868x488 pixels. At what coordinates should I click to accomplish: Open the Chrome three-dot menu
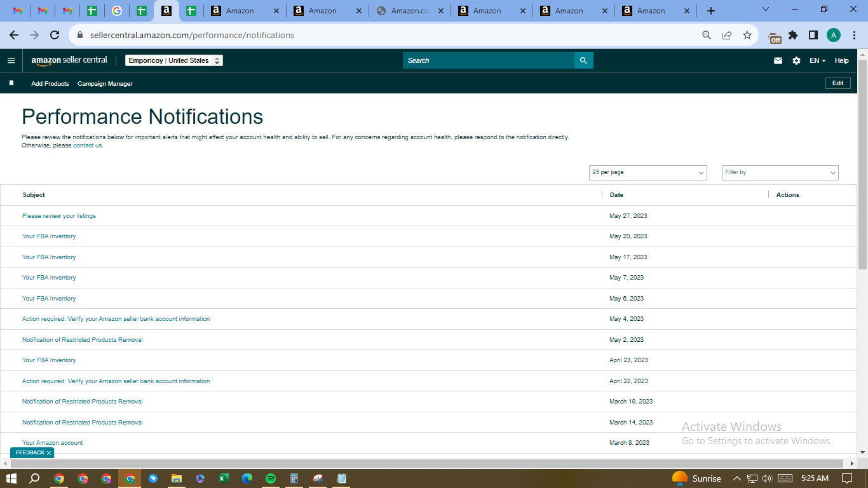click(x=855, y=36)
